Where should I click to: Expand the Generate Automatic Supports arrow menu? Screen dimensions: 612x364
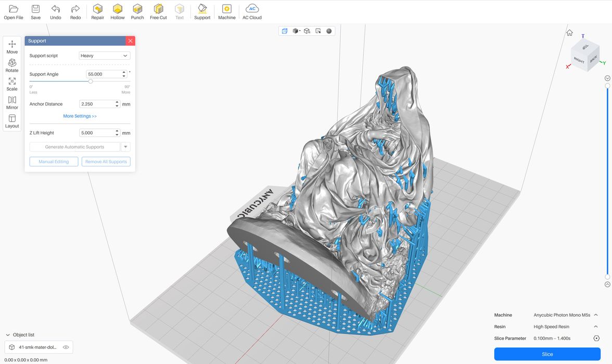125,147
